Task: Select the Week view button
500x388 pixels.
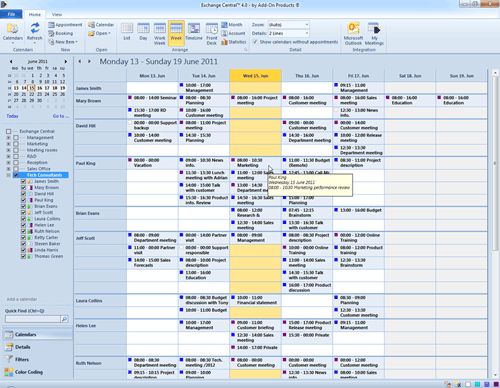Action: pos(176,32)
